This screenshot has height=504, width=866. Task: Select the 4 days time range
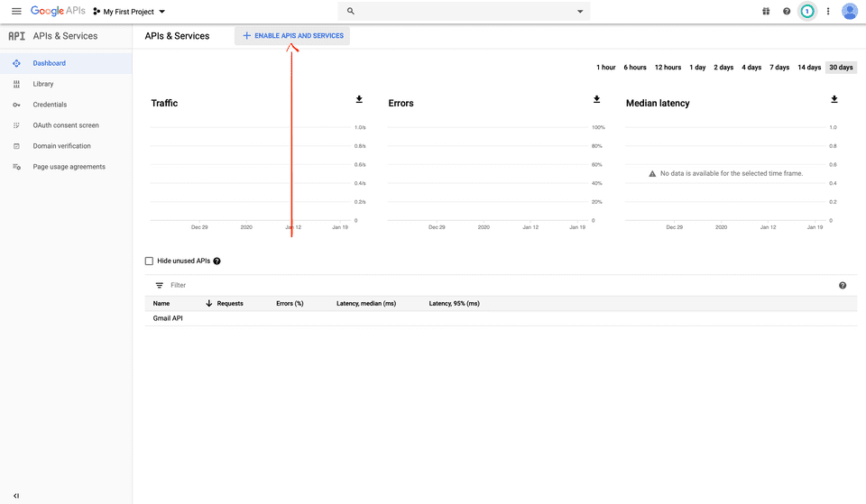751,68
